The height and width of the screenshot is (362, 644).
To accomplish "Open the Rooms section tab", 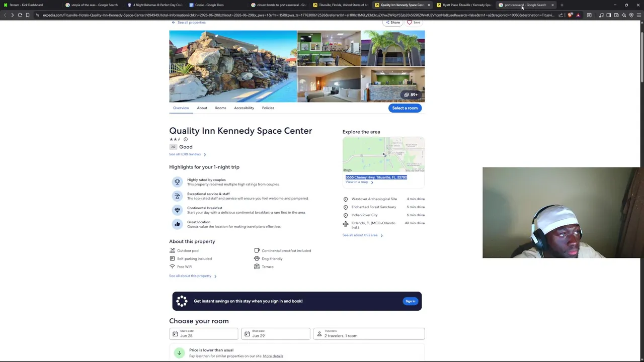I will pos(220,108).
